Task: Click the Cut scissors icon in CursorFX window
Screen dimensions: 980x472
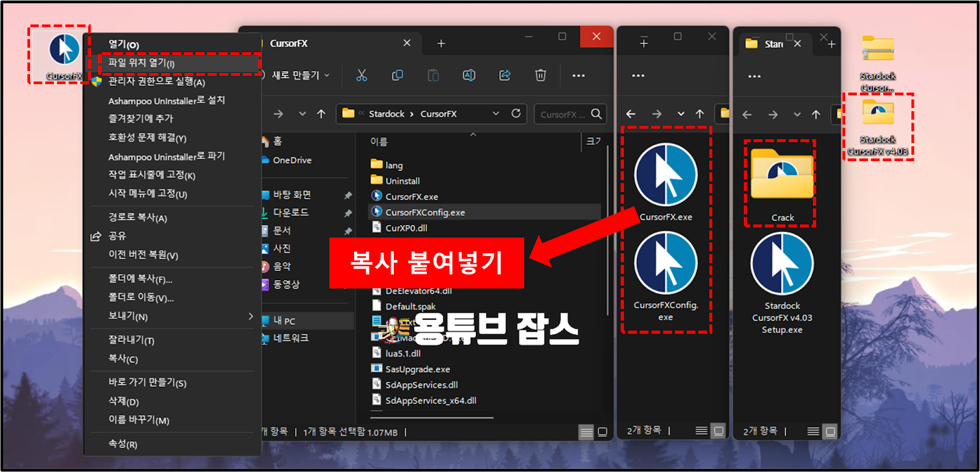Action: click(361, 75)
